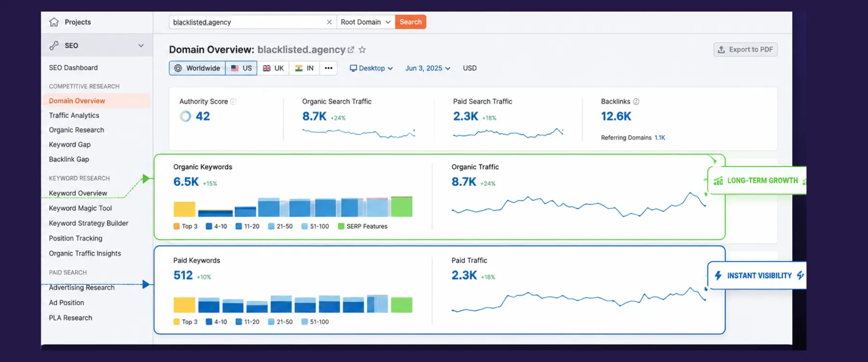
Task: Toggle 21-50 legend in Organic Keywords
Action: (x=280, y=226)
